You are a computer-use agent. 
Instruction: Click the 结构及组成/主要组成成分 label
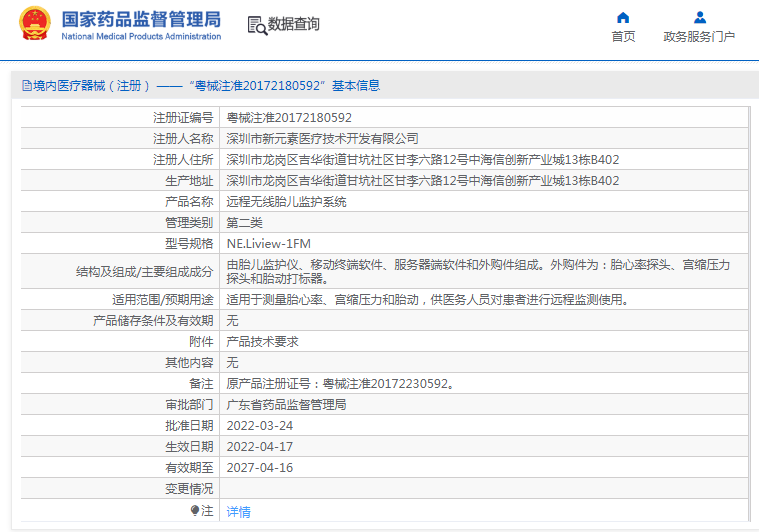pyautogui.click(x=144, y=272)
